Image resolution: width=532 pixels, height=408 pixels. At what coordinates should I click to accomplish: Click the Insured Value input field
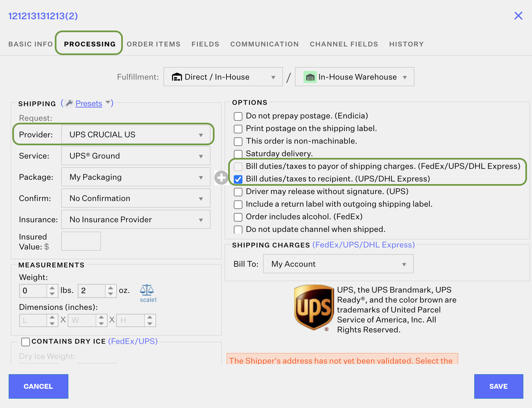pos(81,241)
